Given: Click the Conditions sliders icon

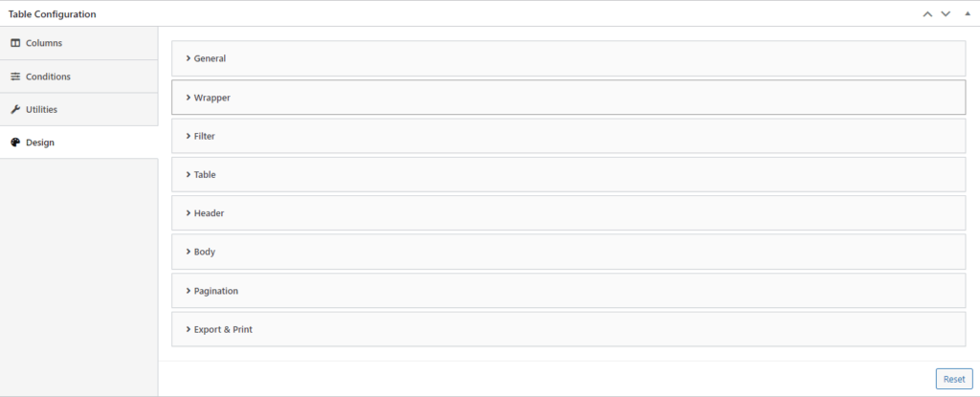Looking at the screenshot, I should pyautogui.click(x=15, y=77).
